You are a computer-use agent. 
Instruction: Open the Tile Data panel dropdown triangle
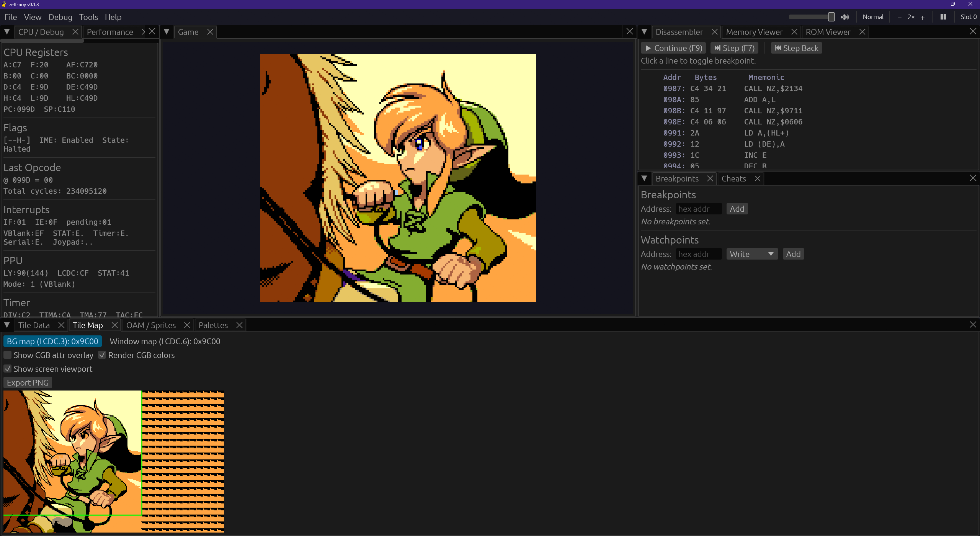pyautogui.click(x=7, y=325)
